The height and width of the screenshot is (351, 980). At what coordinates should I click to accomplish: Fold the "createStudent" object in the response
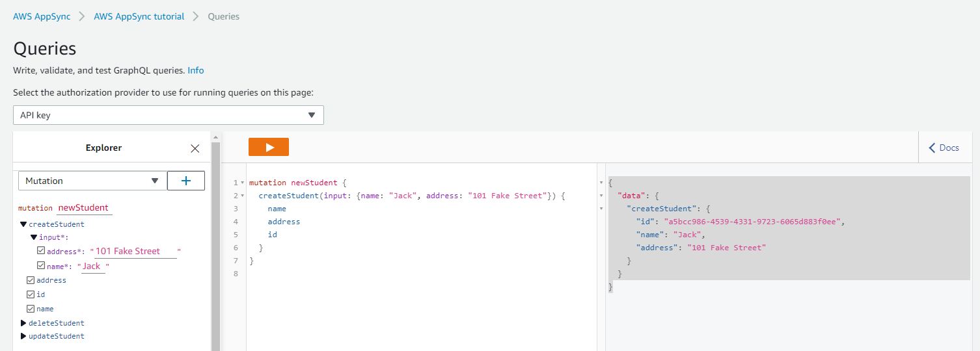click(601, 209)
